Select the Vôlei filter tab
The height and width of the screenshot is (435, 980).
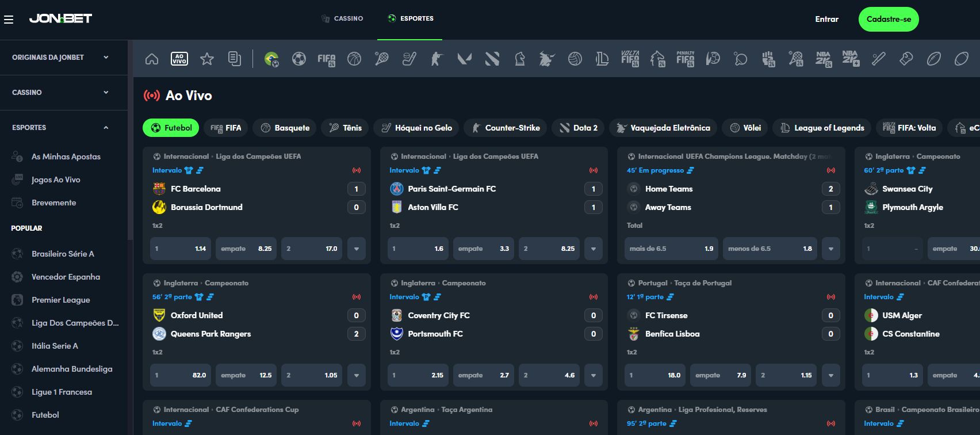click(745, 128)
